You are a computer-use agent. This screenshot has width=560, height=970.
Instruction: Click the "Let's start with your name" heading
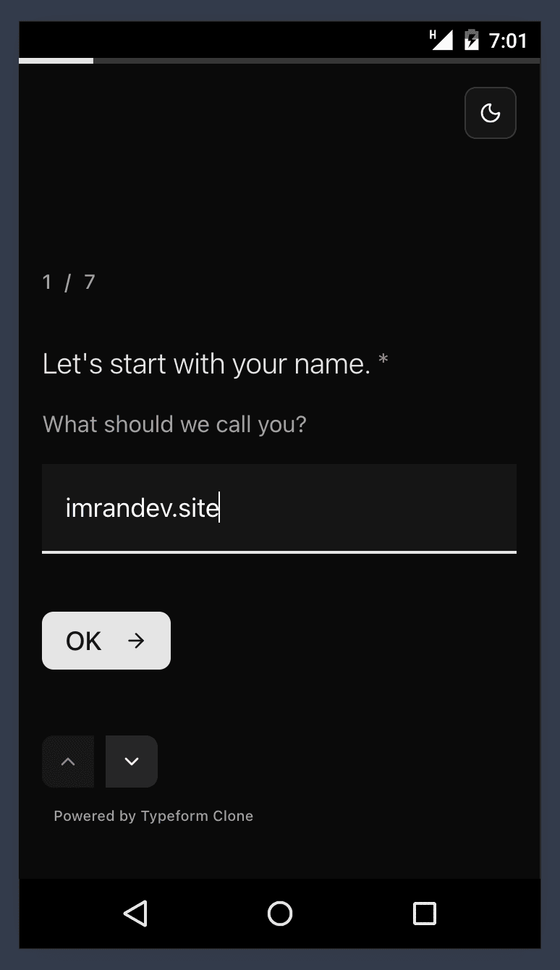206,363
